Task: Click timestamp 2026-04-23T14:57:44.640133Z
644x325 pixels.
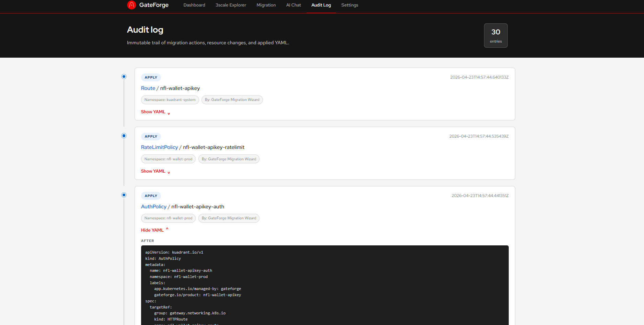Action: pos(479,77)
